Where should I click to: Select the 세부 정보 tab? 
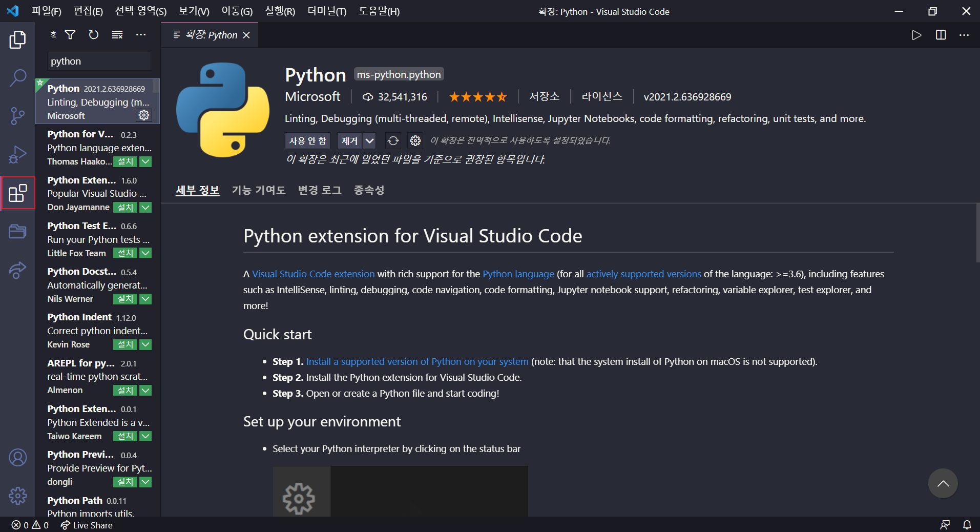[198, 190]
